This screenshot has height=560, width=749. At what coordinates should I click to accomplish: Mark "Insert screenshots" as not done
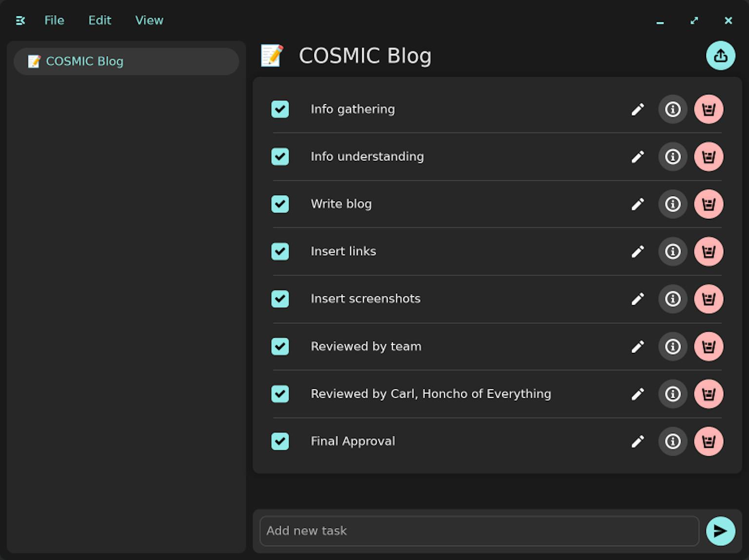point(280,299)
